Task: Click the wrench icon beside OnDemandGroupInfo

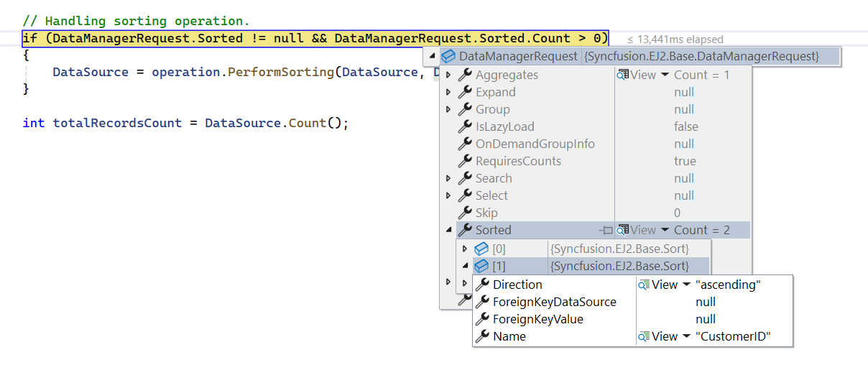Action: [464, 144]
